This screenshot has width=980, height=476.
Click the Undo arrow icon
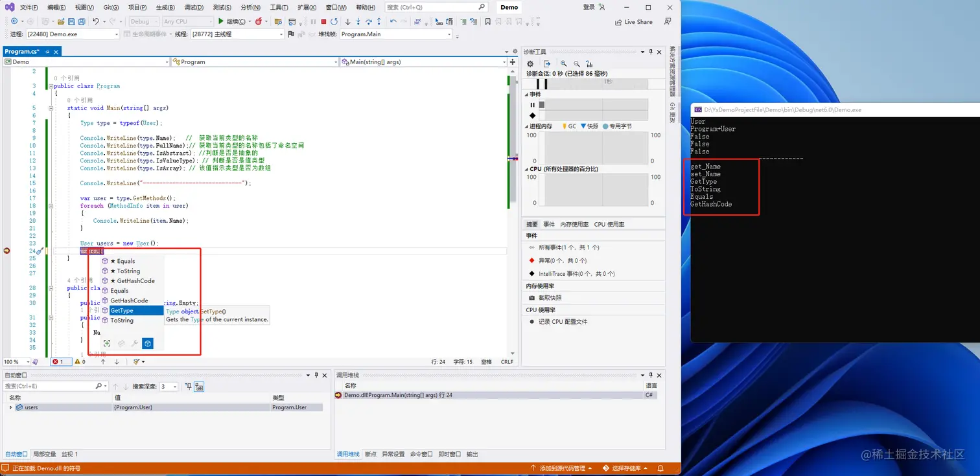pyautogui.click(x=96, y=21)
